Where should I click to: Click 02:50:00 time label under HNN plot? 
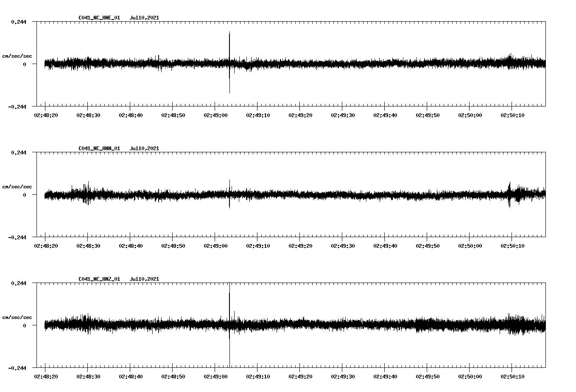tap(470, 246)
